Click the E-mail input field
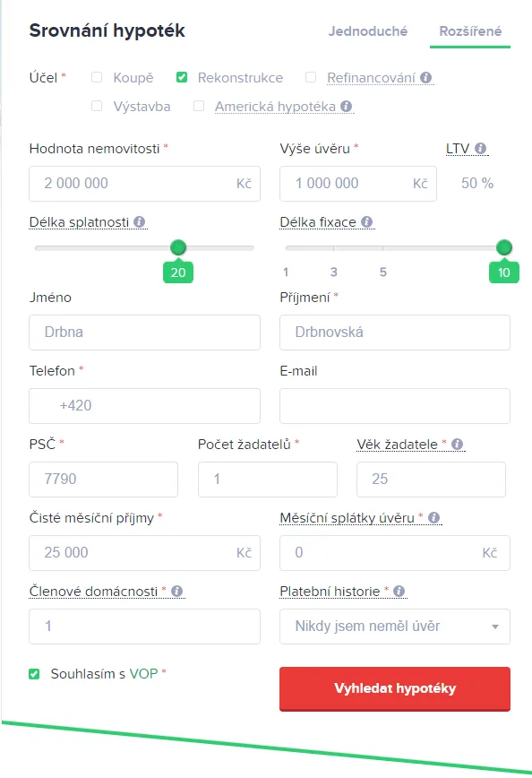The width and height of the screenshot is (532, 778). coord(395,406)
